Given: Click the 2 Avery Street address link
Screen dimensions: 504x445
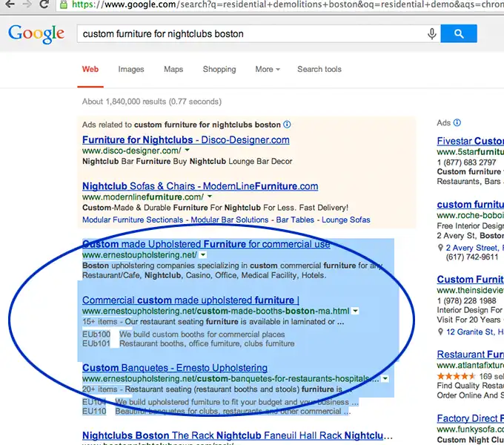Looking at the screenshot, I should point(475,248).
